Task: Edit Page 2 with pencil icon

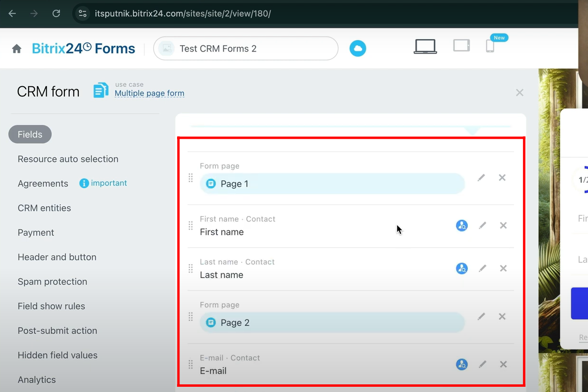Action: [x=481, y=316]
